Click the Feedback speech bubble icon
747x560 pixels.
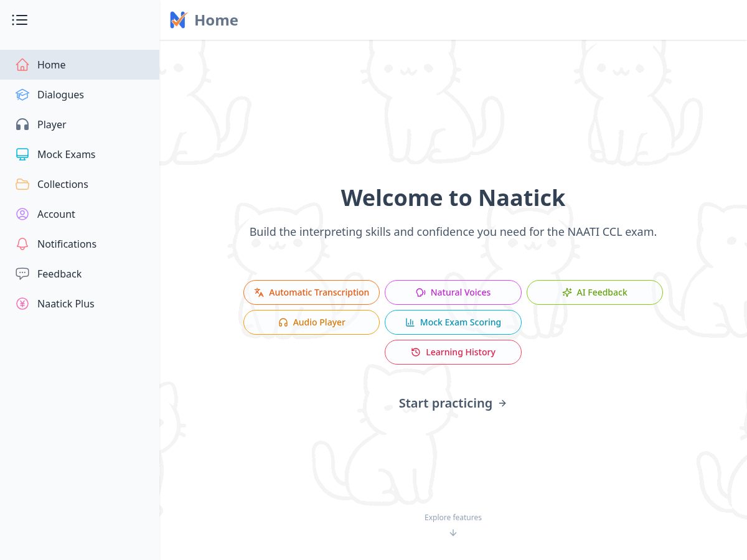click(22, 274)
